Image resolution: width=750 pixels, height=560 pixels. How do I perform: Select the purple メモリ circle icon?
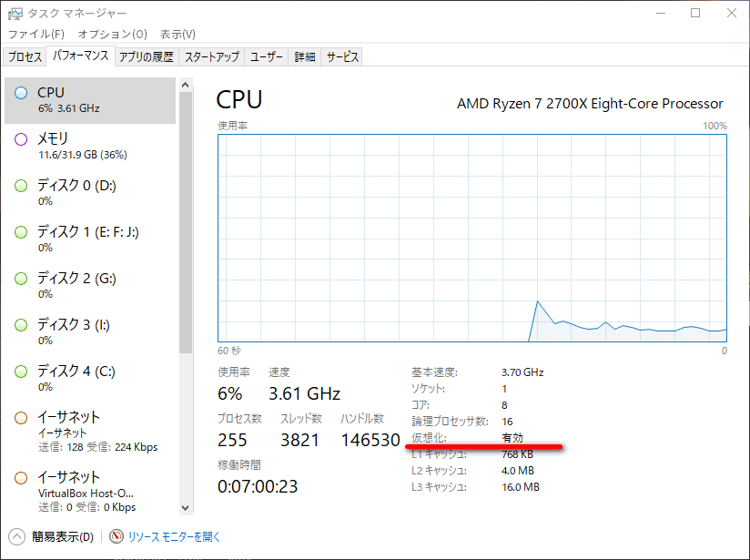coord(21,139)
